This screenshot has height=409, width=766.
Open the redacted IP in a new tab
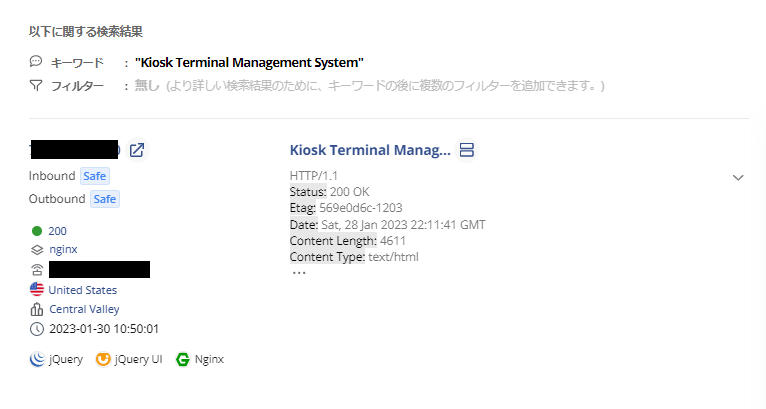(x=137, y=150)
